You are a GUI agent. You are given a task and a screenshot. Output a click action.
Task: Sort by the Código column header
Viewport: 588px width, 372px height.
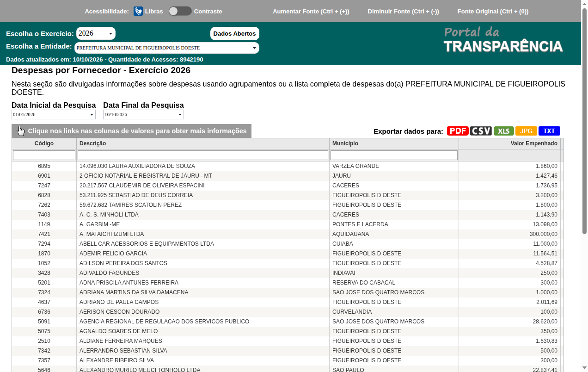[x=44, y=143]
